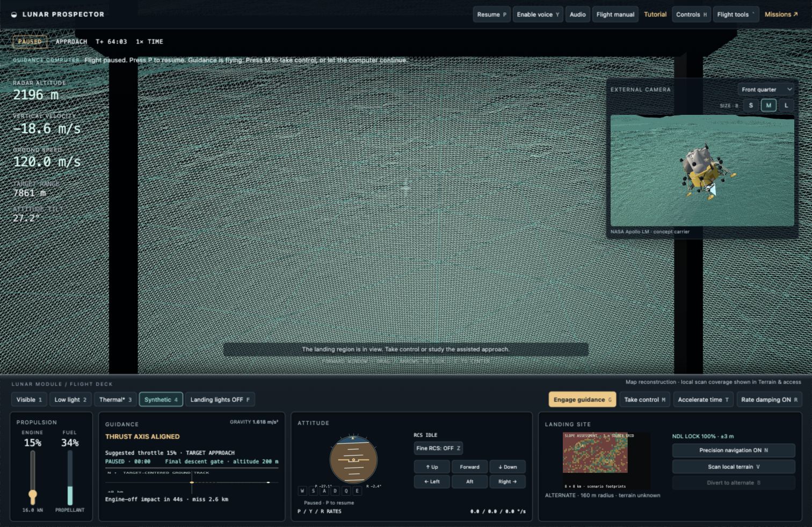Click the W pitch key indicator
Image resolution: width=812 pixels, height=527 pixels.
[x=302, y=491]
